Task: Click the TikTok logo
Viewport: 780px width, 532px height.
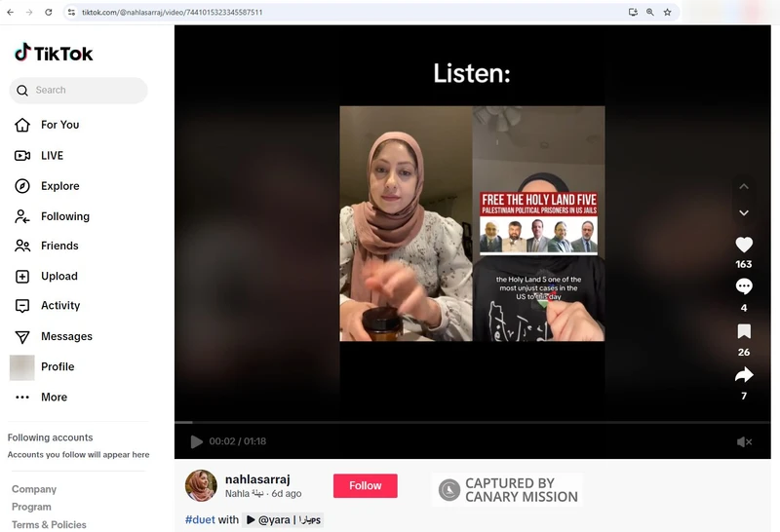Action: tap(54, 53)
